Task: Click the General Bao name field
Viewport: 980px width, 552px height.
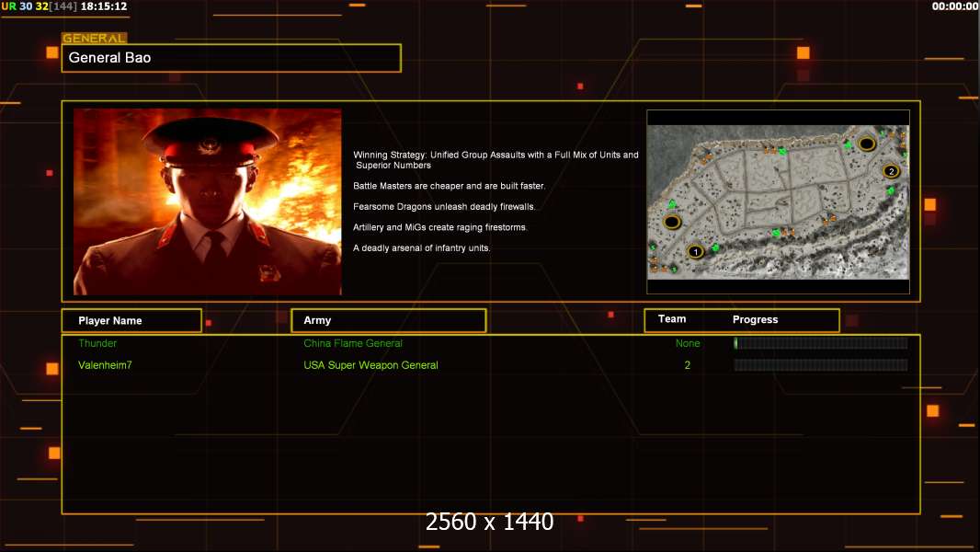Action: pyautogui.click(x=232, y=58)
